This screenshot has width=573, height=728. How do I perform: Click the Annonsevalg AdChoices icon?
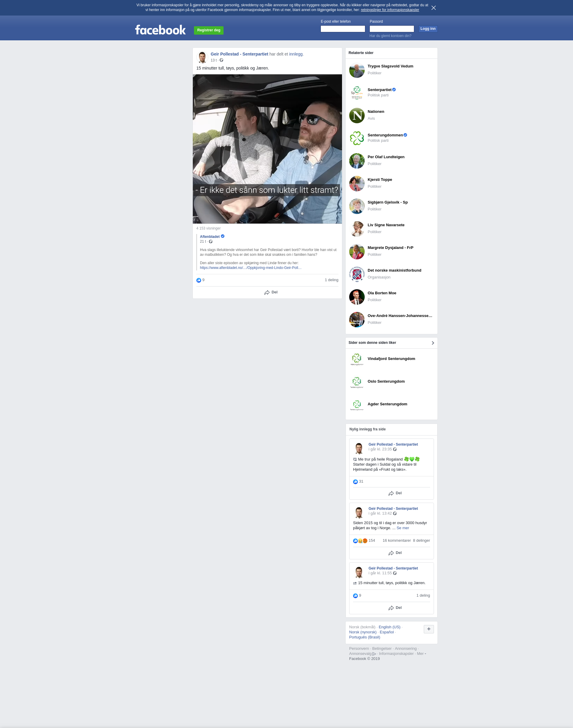coord(374,654)
